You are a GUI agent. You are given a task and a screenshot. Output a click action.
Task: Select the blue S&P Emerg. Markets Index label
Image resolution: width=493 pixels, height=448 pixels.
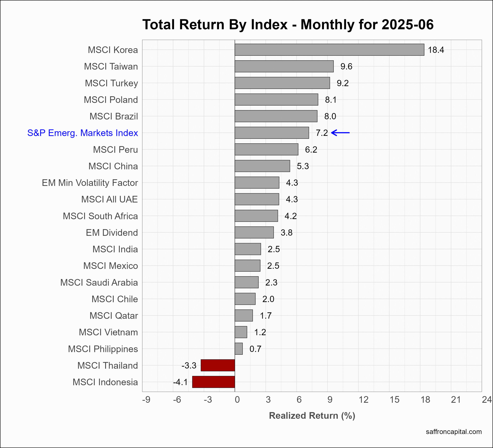click(83, 133)
